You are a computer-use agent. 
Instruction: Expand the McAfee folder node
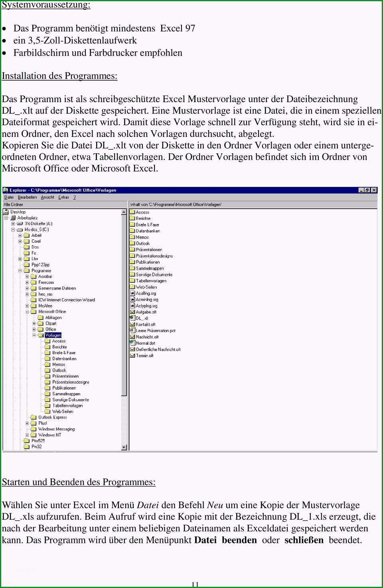pyautogui.click(x=27, y=306)
